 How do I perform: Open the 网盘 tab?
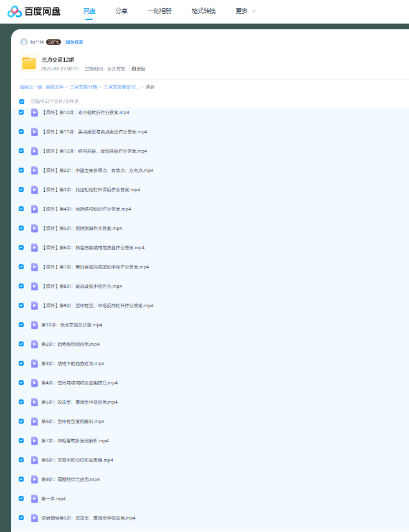pos(89,11)
